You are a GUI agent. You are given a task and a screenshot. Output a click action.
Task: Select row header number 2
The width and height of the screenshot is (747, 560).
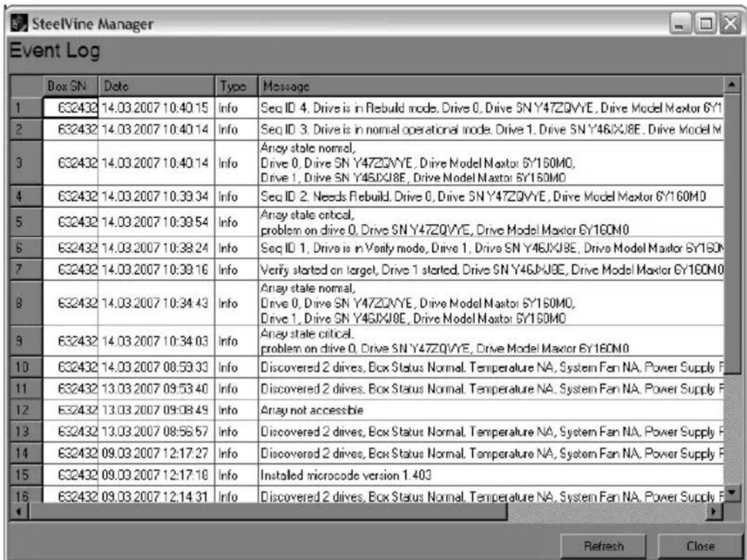pyautogui.click(x=26, y=130)
